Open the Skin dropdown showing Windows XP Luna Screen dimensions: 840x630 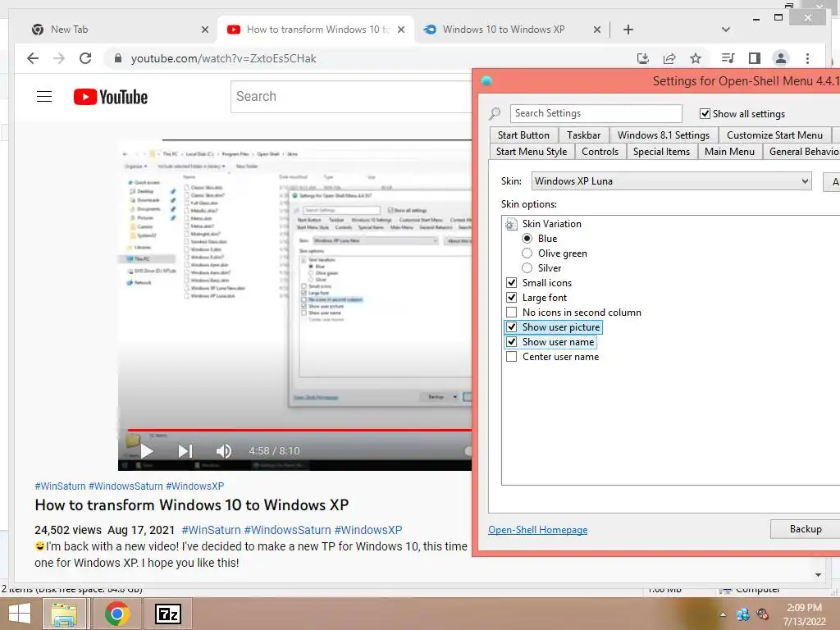[x=671, y=181]
